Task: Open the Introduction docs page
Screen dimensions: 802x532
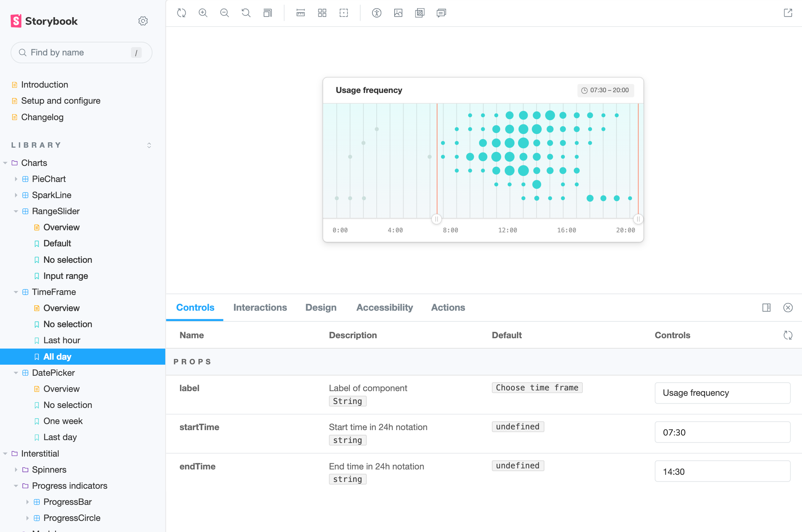Action: coord(45,85)
